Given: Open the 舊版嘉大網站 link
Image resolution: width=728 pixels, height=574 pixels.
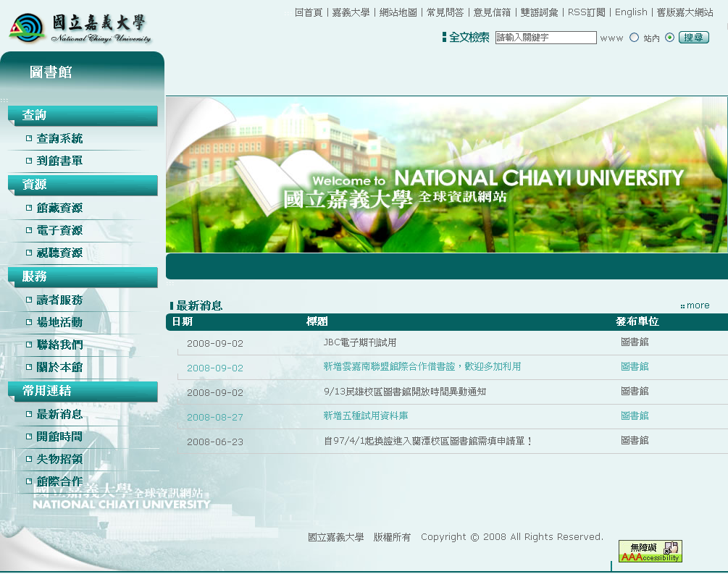Looking at the screenshot, I should point(685,12).
